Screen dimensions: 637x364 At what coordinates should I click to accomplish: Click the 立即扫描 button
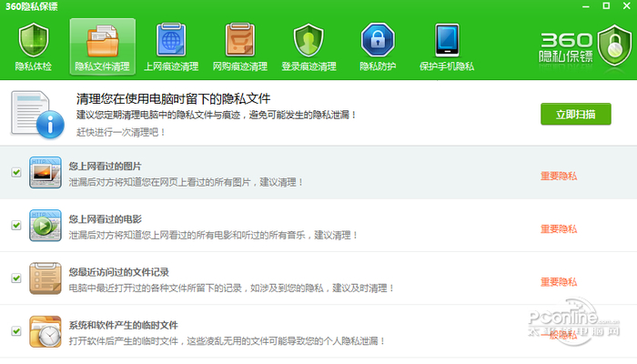coord(576,114)
